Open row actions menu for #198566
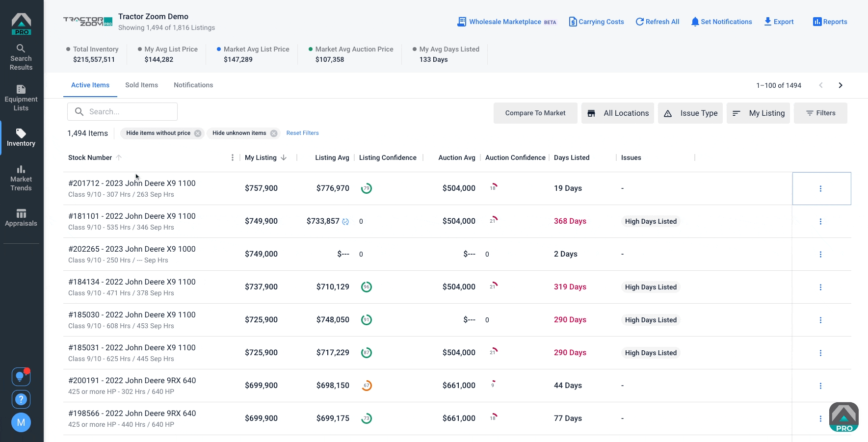The width and height of the screenshot is (868, 442). pyautogui.click(x=820, y=418)
